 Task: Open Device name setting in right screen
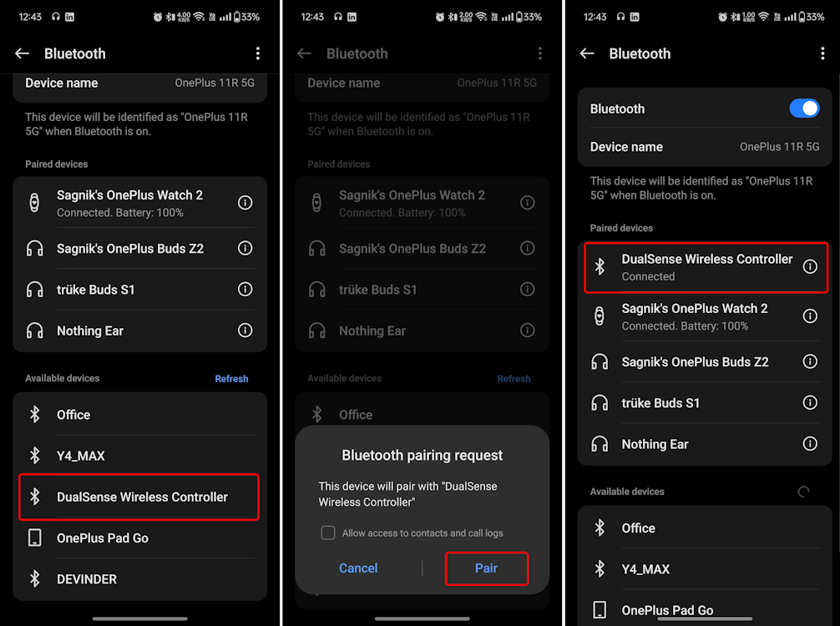705,147
